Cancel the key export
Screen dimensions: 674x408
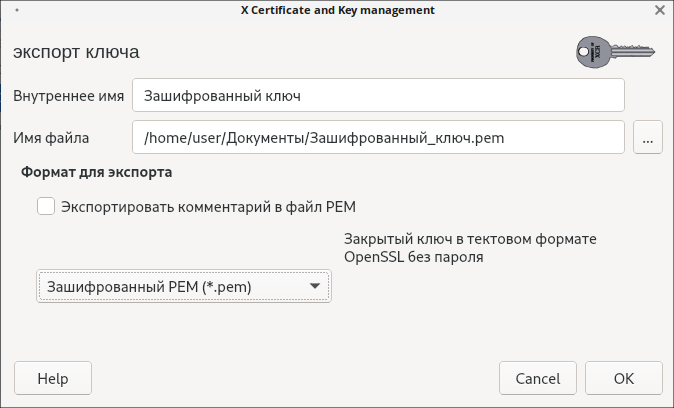[538, 379]
